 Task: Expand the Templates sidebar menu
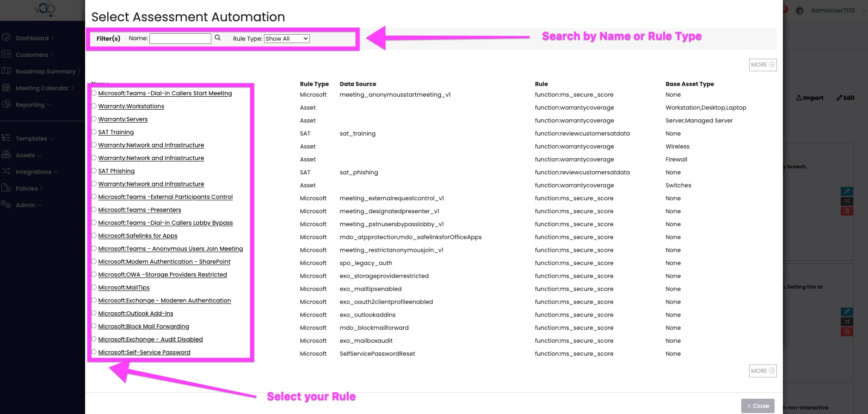(x=52, y=139)
